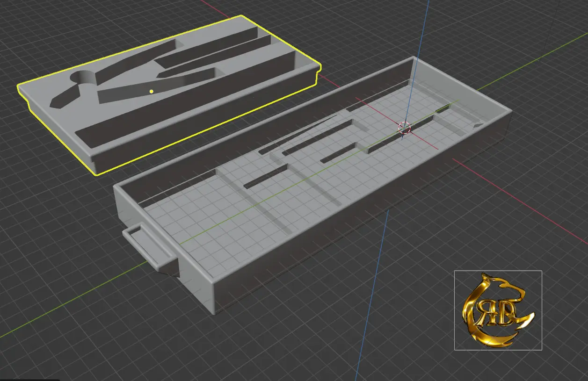The image size is (588, 381).
Task: Click the green Y axis line left of drawer
Action: tap(70, 304)
